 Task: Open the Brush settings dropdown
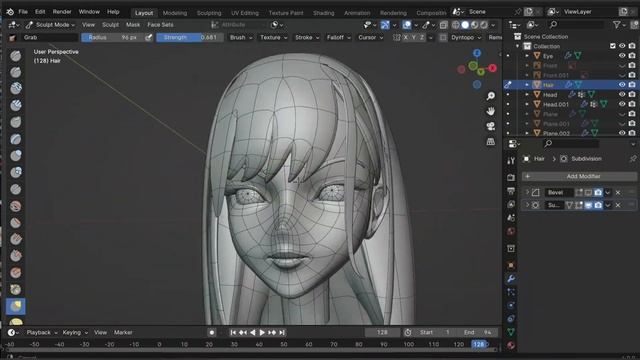point(240,38)
